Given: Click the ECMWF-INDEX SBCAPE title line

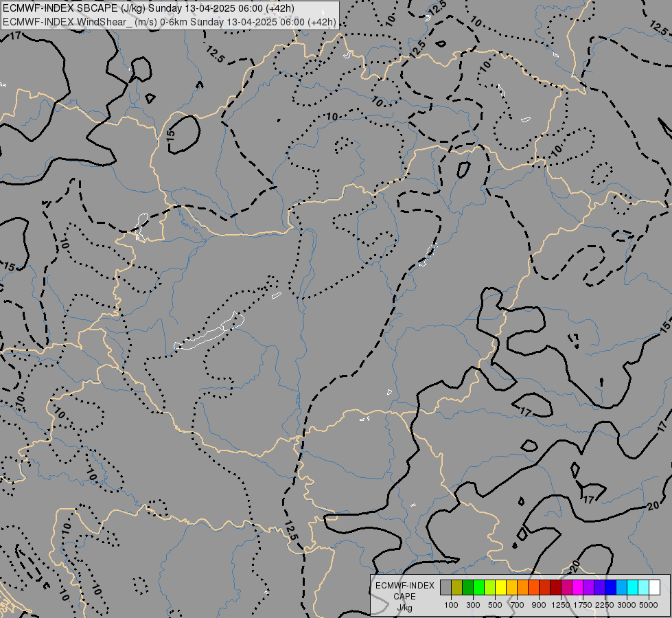Looking at the screenshot, I should pos(148,8).
